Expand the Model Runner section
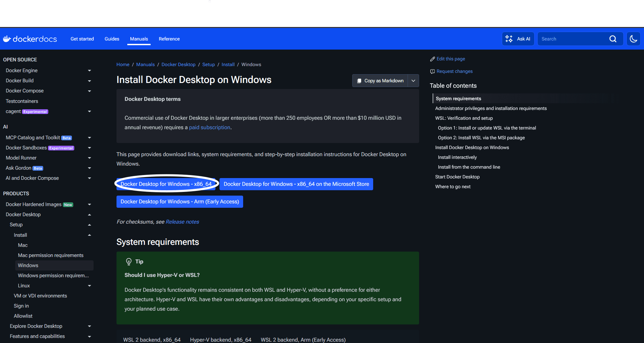This screenshot has width=644, height=343. [x=89, y=158]
